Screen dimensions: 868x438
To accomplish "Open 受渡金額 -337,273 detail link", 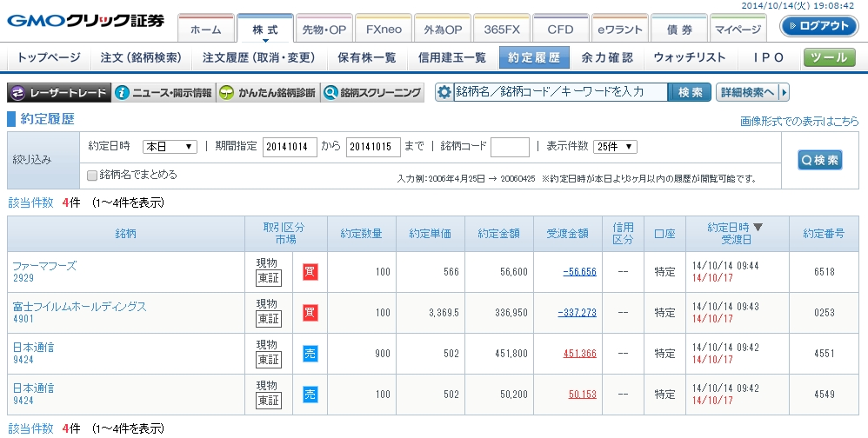I will pos(577,313).
